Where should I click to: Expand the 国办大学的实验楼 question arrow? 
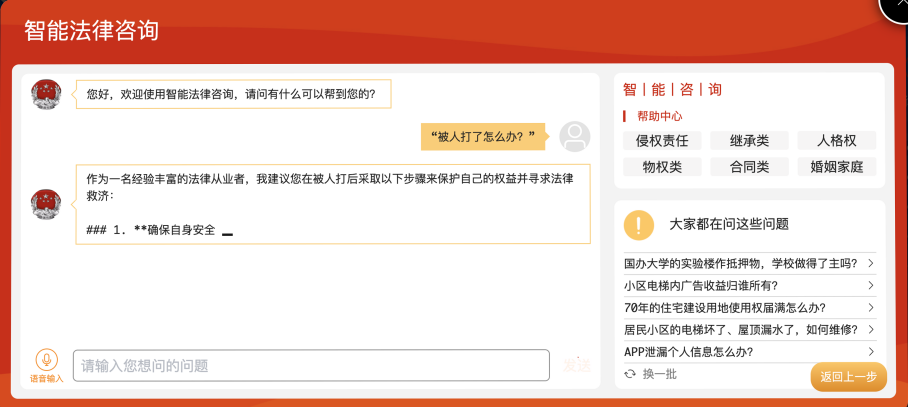coord(870,263)
